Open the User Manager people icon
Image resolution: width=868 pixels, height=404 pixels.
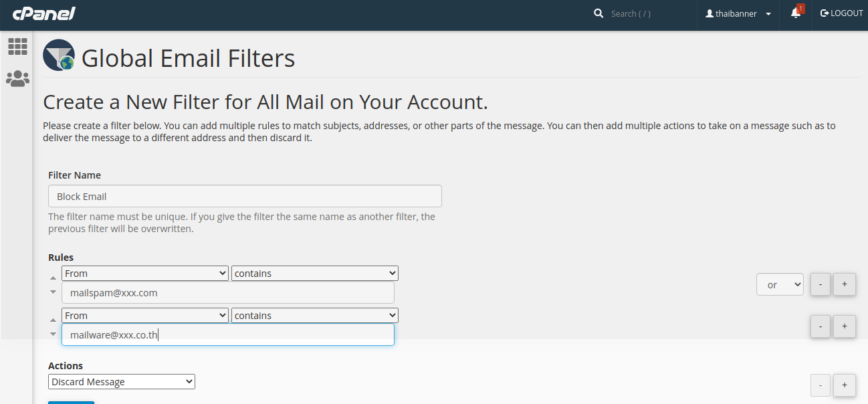coord(17,79)
